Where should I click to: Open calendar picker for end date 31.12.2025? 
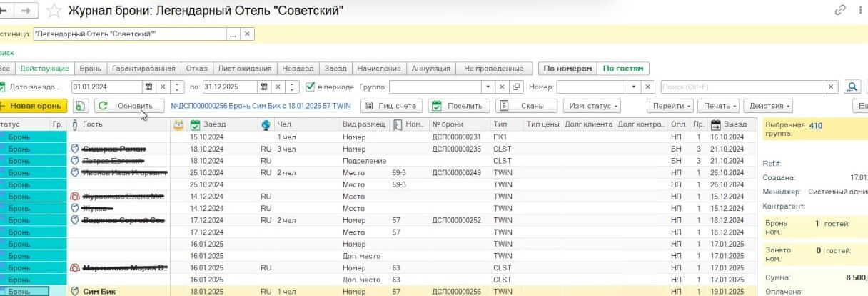pos(263,87)
